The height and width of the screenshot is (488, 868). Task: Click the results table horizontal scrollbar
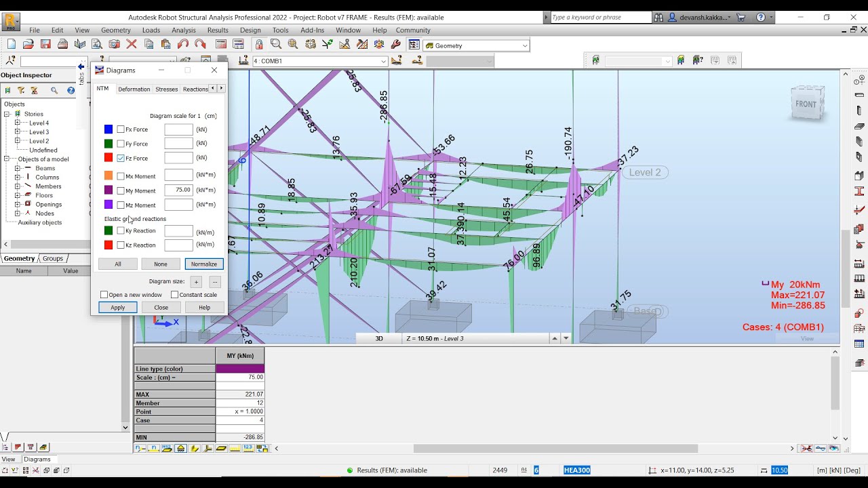[555, 448]
